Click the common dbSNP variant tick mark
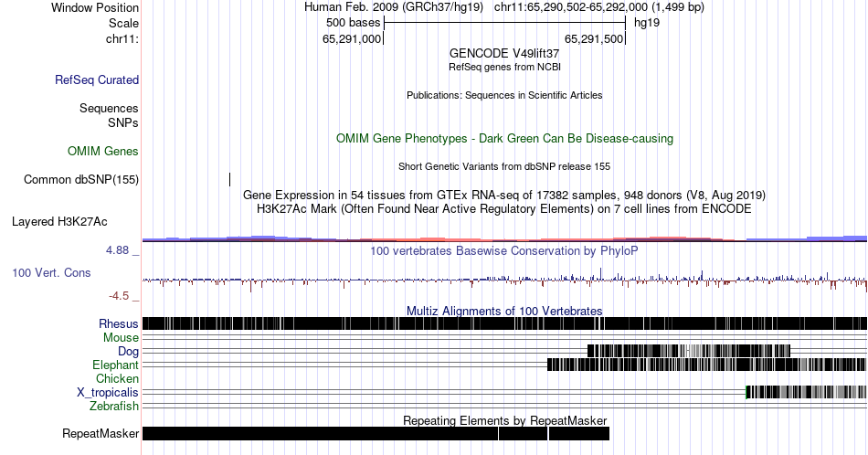The image size is (868, 455). pos(229,179)
